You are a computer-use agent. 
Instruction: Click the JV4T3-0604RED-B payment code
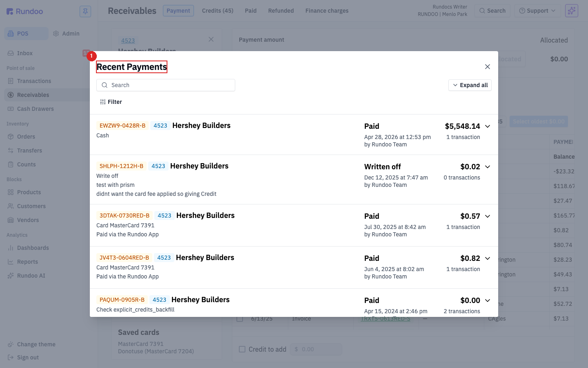click(x=124, y=258)
